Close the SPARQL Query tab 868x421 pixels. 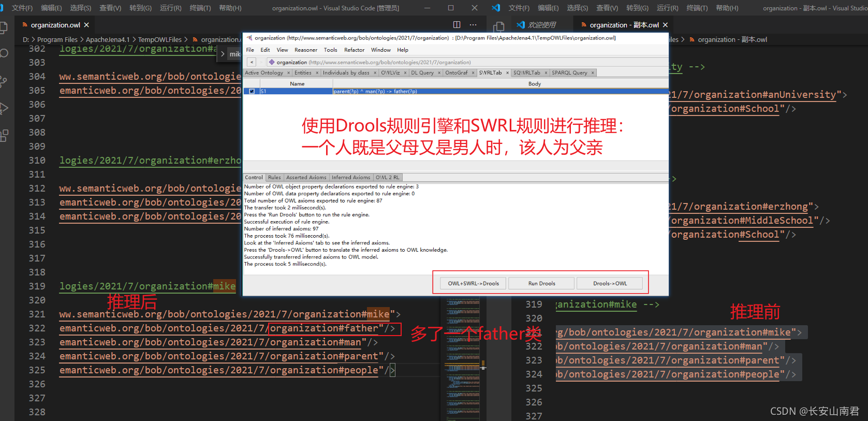click(x=593, y=73)
